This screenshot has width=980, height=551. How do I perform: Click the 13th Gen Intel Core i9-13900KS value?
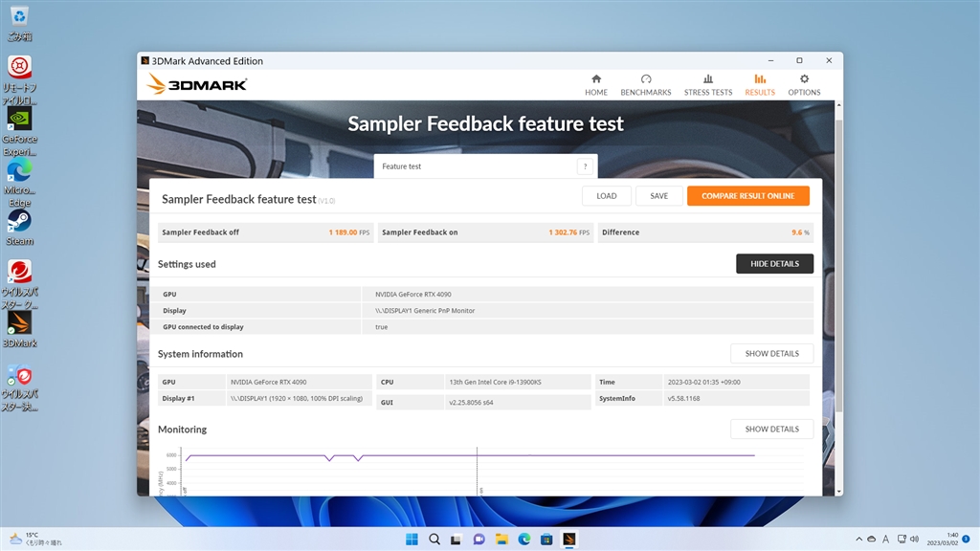click(x=495, y=382)
